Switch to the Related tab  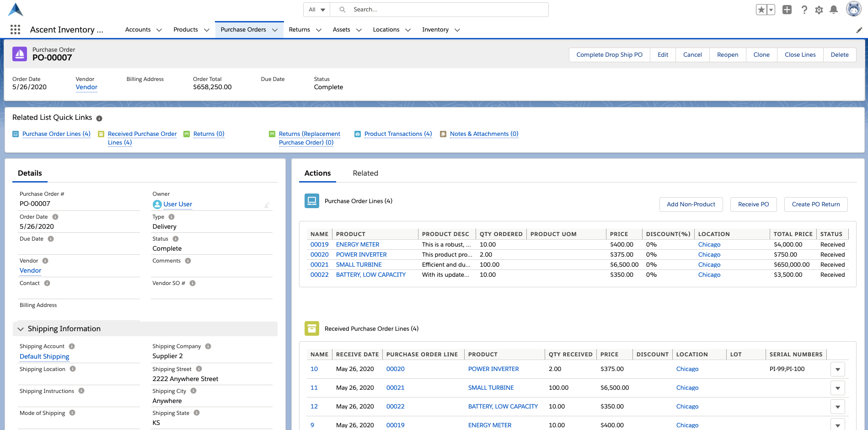point(365,173)
